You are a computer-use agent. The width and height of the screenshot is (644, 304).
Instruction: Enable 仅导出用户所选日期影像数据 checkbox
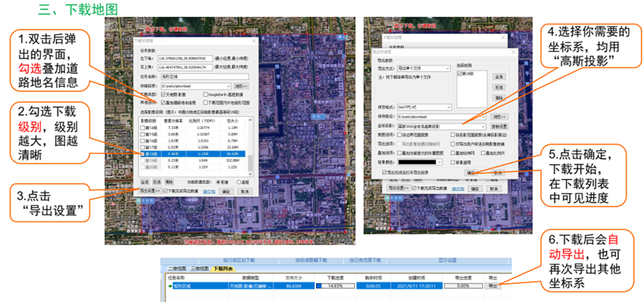click(453, 145)
